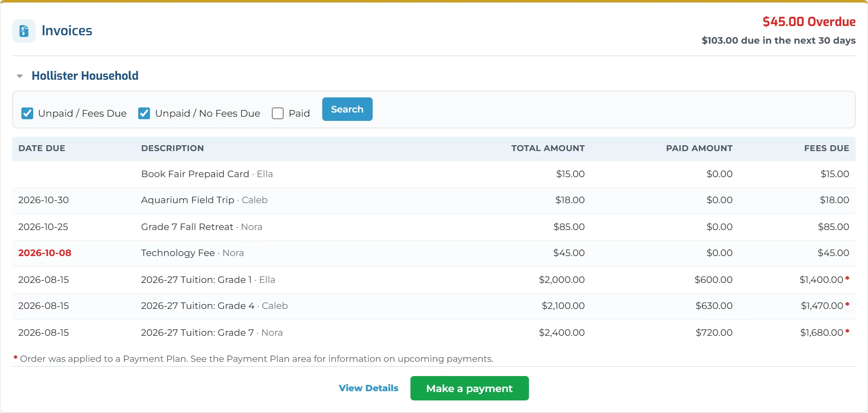Screen dimensions: 868x413
Task: Click the DESCRIPTION column header
Action: click(x=172, y=148)
